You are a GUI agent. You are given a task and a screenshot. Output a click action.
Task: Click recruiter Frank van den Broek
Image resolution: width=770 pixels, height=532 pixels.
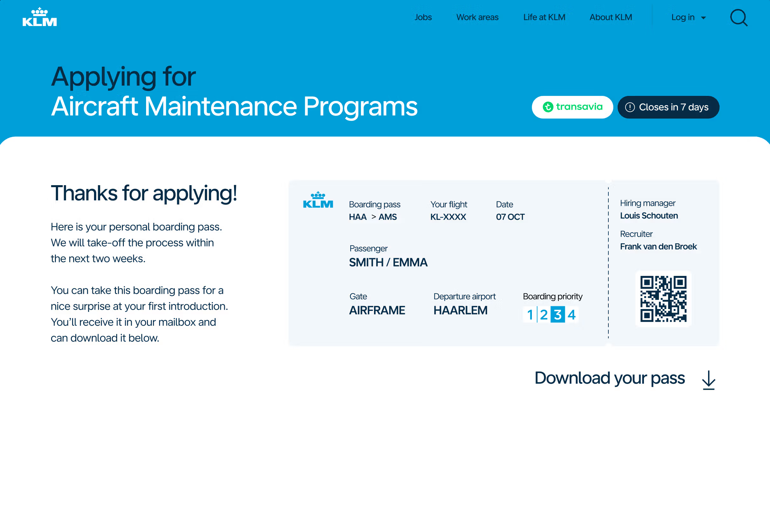coord(658,246)
